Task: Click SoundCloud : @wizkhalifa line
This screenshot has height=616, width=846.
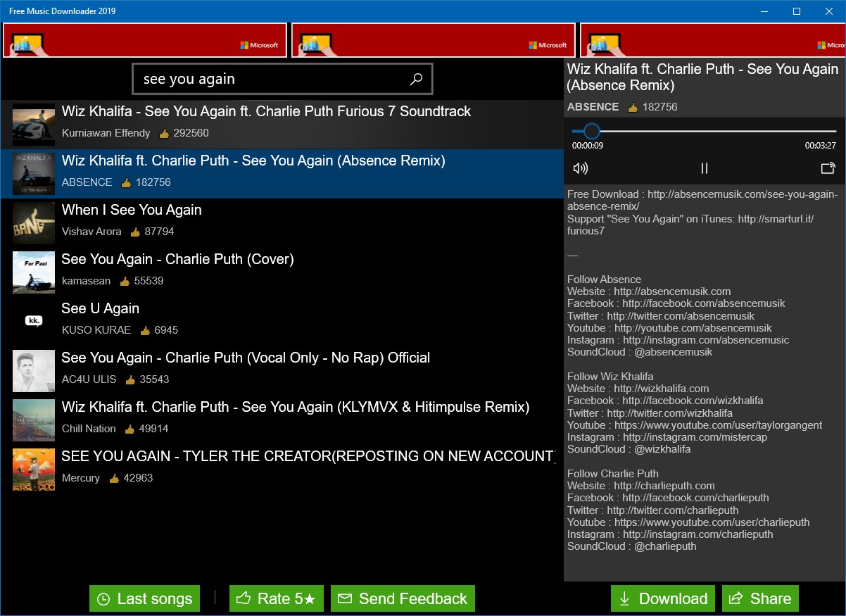Action: click(x=629, y=449)
